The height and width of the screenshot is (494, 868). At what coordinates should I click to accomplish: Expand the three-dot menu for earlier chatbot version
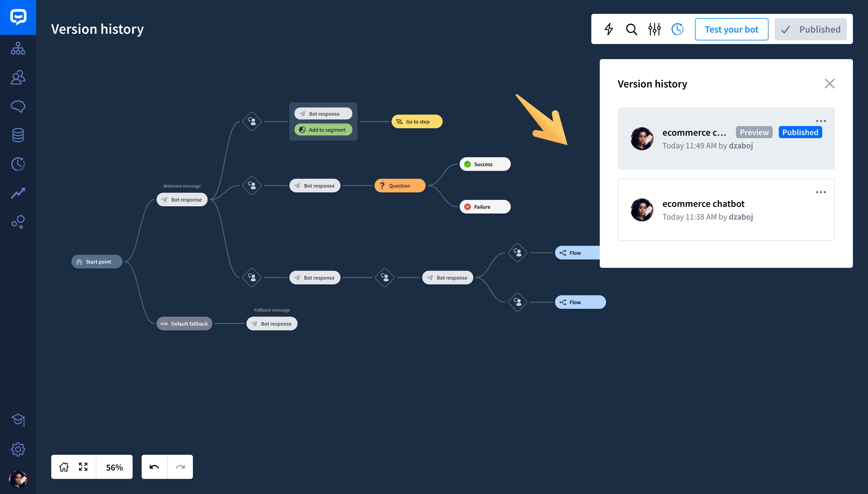coord(822,192)
